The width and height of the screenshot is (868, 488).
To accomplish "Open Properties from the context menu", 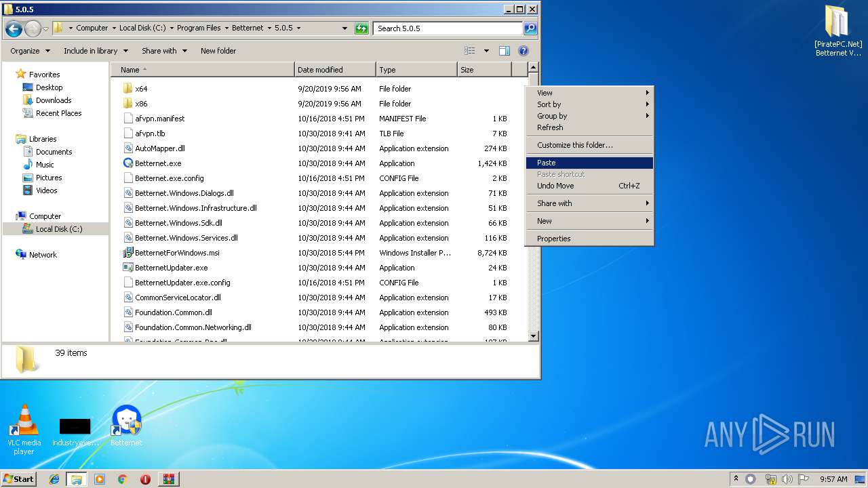I will pyautogui.click(x=589, y=239).
